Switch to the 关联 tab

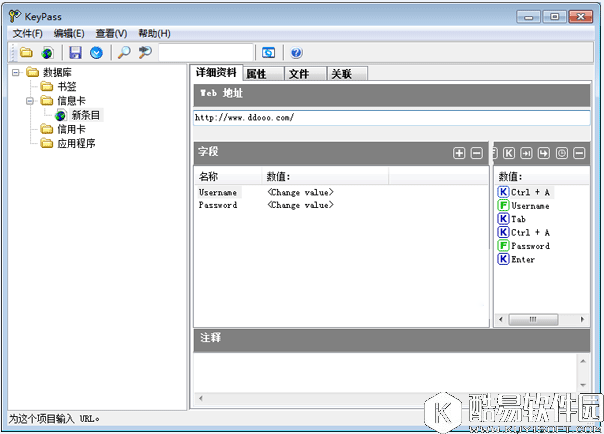(x=347, y=74)
